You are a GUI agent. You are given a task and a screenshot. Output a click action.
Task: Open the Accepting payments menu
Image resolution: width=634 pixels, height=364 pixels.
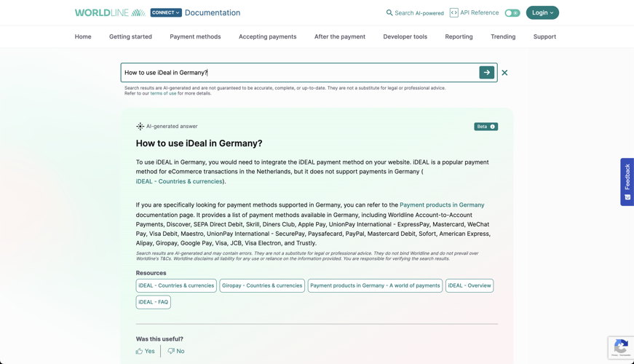coord(268,36)
